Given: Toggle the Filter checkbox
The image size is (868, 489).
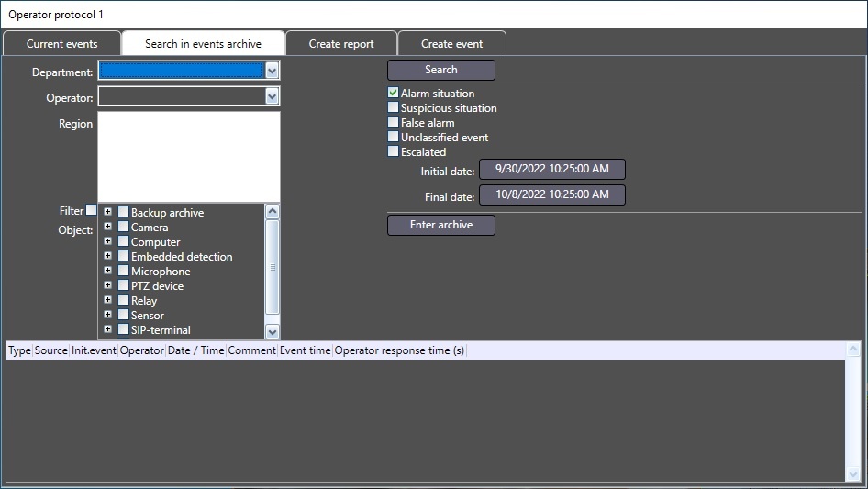Looking at the screenshot, I should [91, 210].
